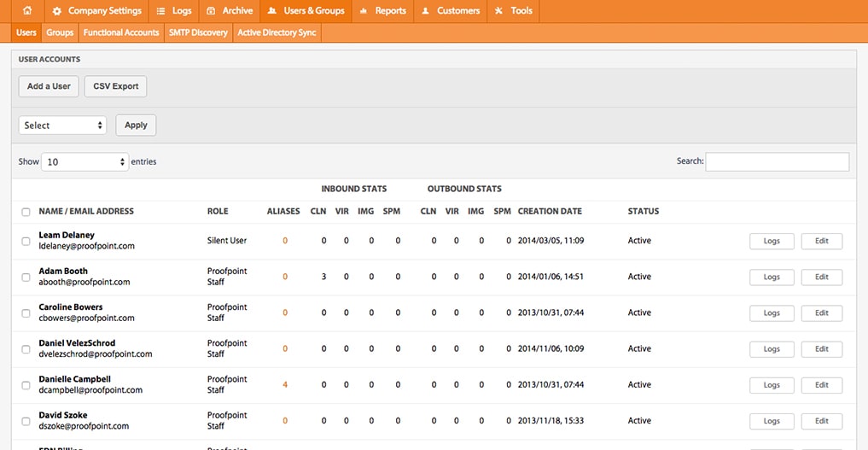Open Company Settings gear icon
Image resolution: width=868 pixels, height=450 pixels.
coord(56,11)
